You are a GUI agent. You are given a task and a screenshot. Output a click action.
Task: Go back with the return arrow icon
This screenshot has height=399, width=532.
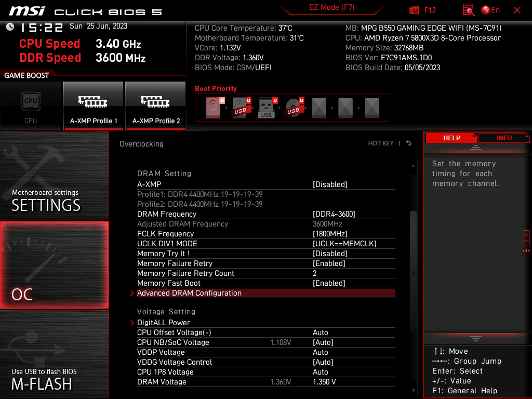click(409, 143)
